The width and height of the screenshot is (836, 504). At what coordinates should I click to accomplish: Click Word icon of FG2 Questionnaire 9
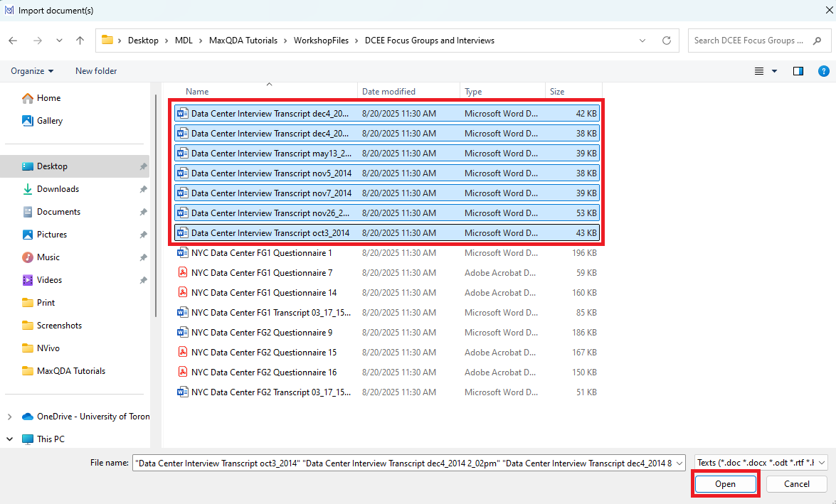[x=182, y=333]
